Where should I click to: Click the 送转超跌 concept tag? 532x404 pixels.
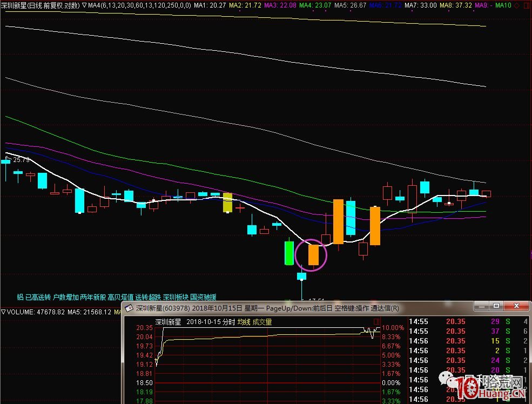[148, 297]
